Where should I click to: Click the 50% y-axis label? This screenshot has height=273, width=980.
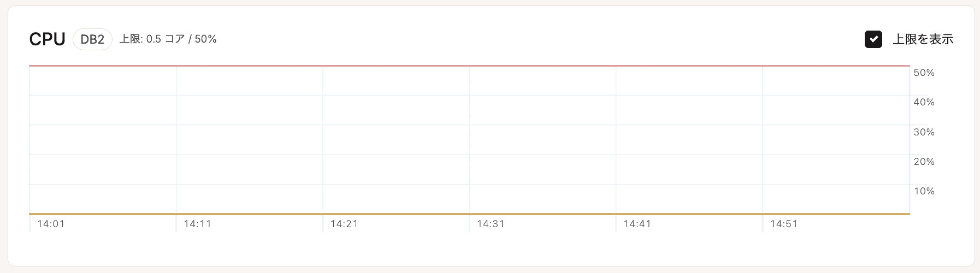[924, 73]
